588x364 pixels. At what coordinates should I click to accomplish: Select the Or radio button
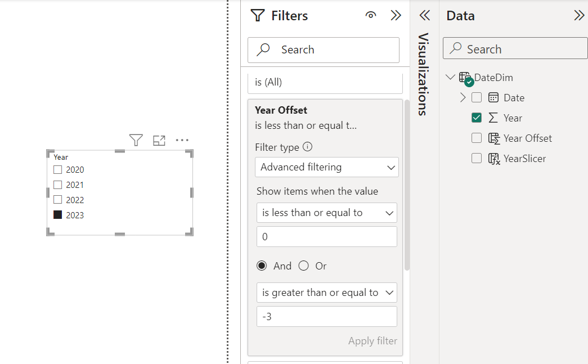(x=303, y=266)
